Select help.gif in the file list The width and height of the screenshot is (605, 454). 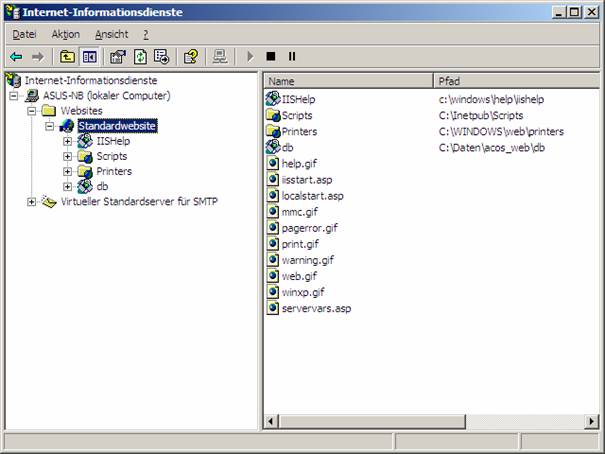pyautogui.click(x=299, y=164)
